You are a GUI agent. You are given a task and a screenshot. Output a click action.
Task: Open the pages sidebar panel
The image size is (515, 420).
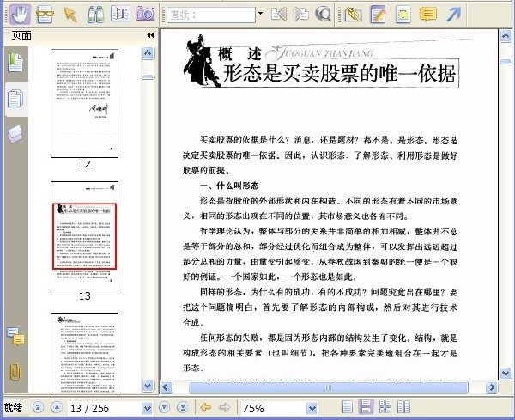click(x=15, y=99)
